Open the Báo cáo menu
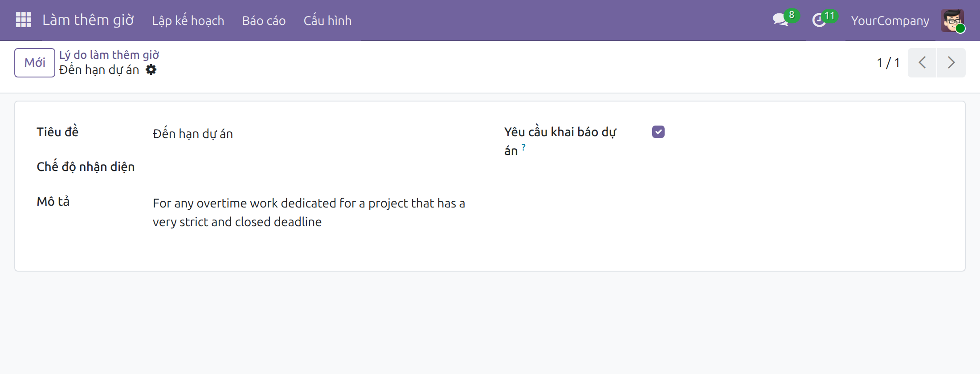 tap(264, 20)
